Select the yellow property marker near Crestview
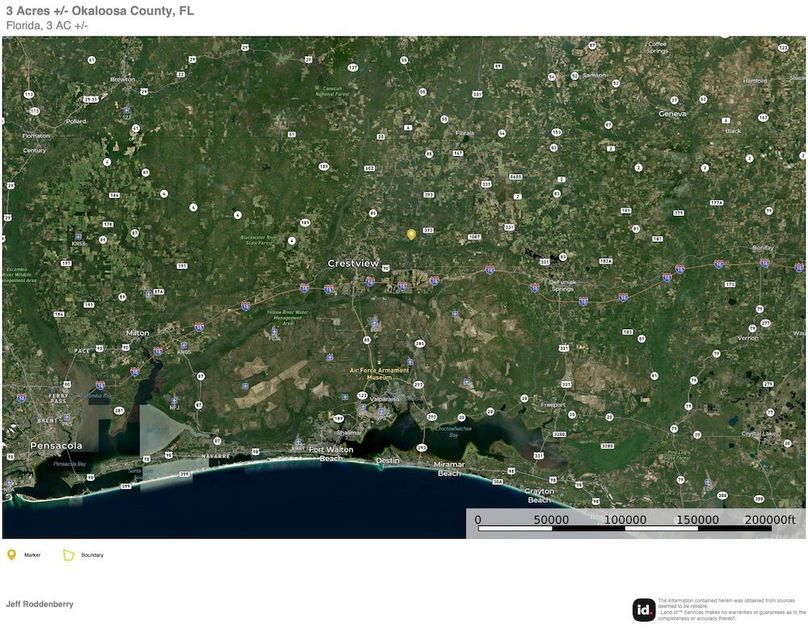The image size is (808, 625). pos(411,233)
